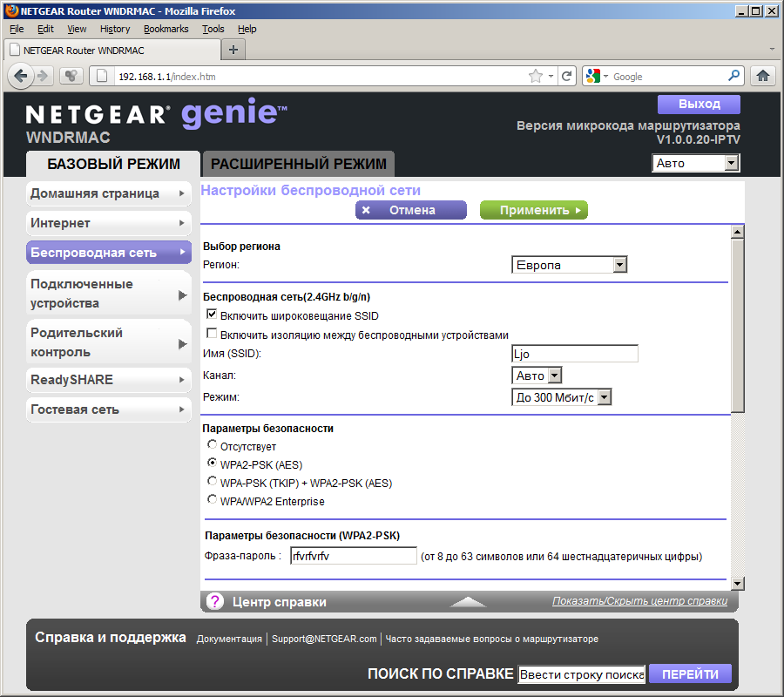Open the File menu
Image resolution: width=784 pixels, height=697 pixels.
coord(17,29)
